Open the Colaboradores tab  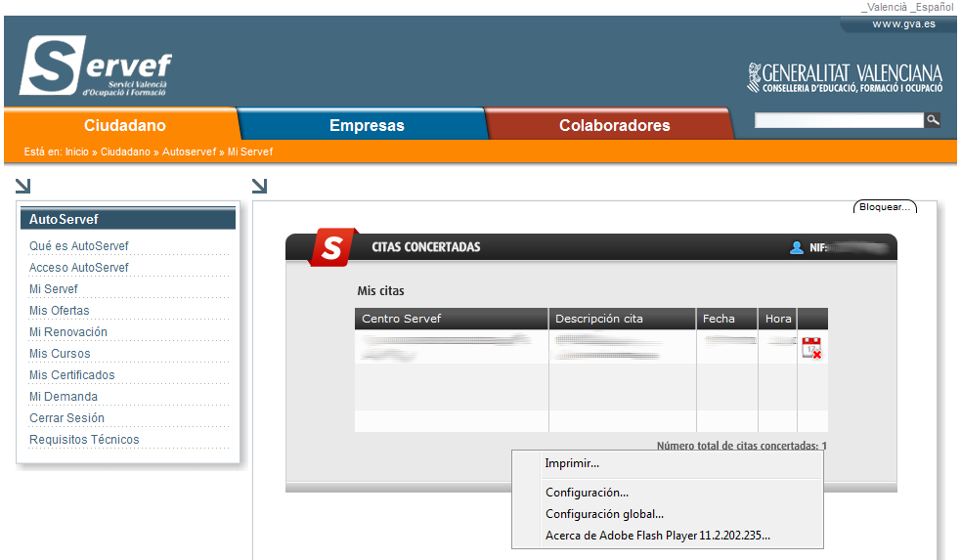coord(614,125)
